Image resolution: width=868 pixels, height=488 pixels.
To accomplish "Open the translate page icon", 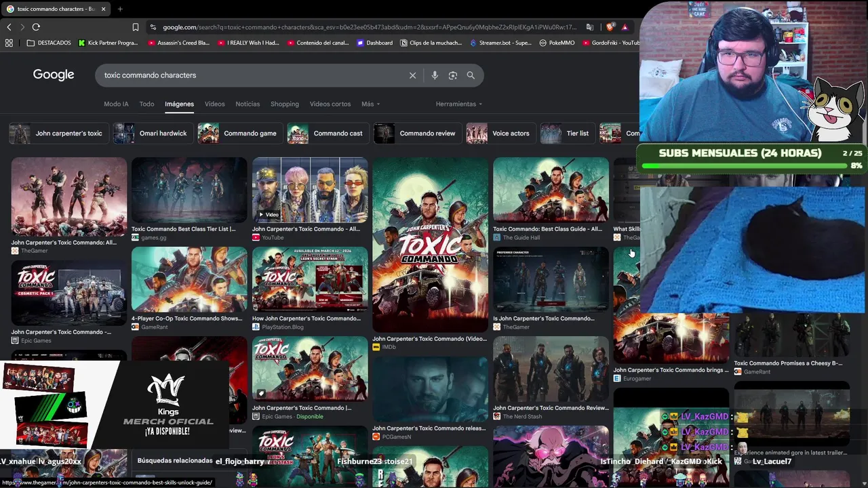I will tap(590, 27).
